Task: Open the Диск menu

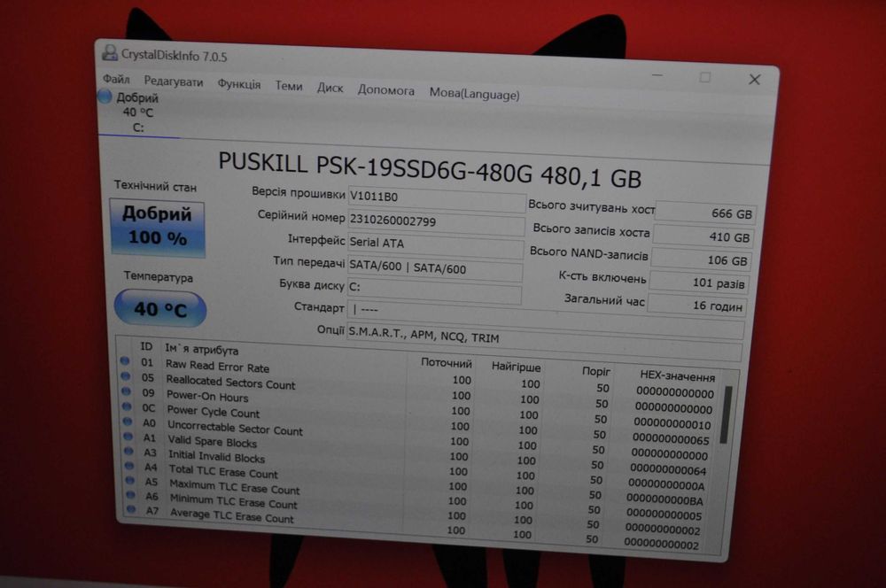Action: click(x=330, y=88)
